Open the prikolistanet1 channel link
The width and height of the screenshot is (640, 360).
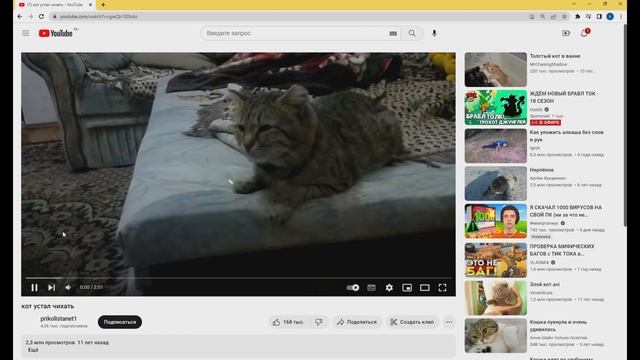coord(58,318)
